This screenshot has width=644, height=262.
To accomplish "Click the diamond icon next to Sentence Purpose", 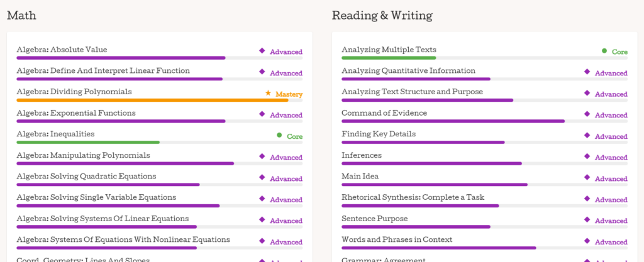I will coord(587,219).
